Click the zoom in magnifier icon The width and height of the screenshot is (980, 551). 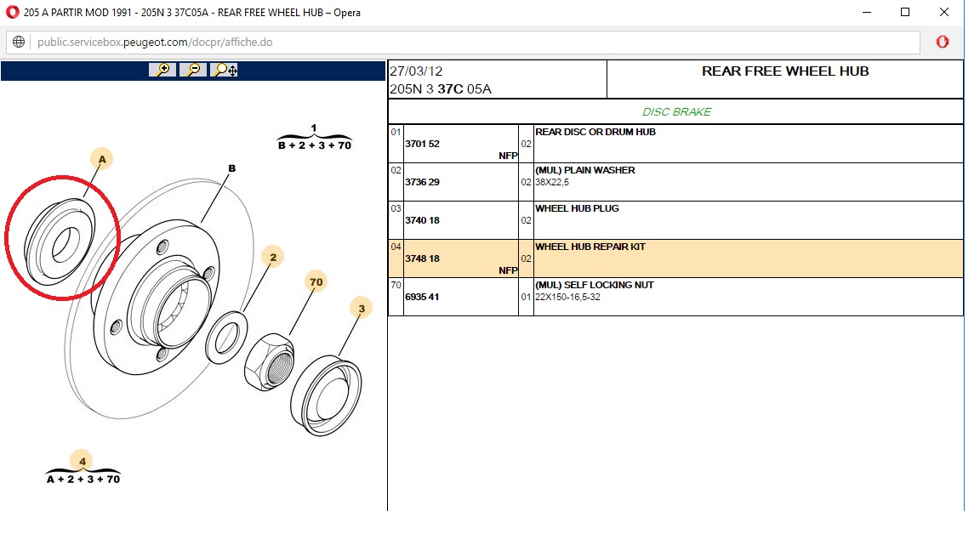pos(162,70)
